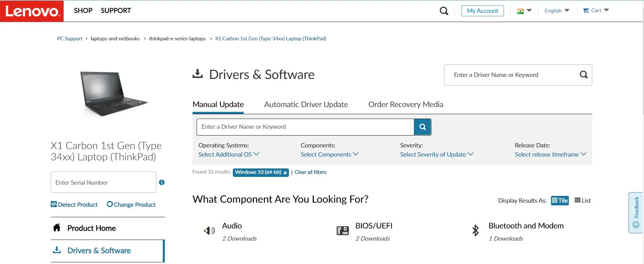Open the BIOS/UEFI component category
Image resolution: width=644 pixels, height=264 pixels.
(374, 226)
